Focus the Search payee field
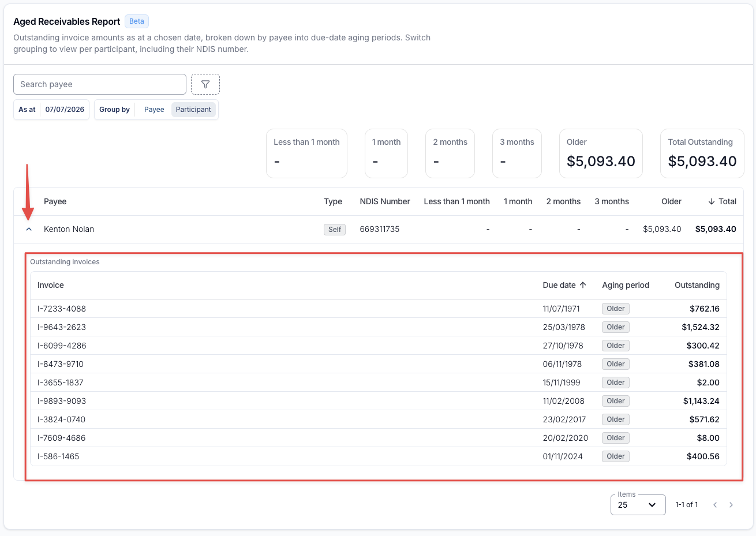The width and height of the screenshot is (756, 536). pos(100,84)
